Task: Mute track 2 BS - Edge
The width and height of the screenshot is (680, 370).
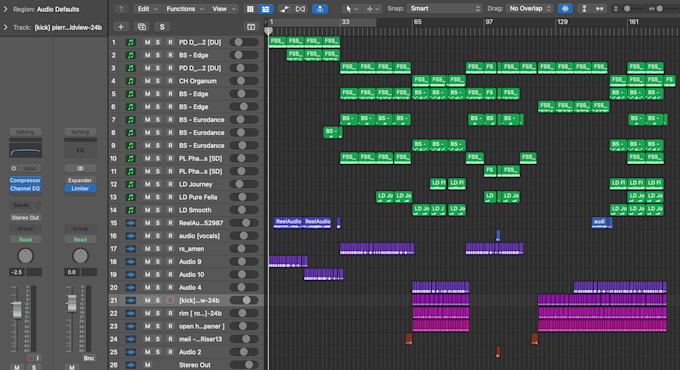Action: tap(147, 56)
